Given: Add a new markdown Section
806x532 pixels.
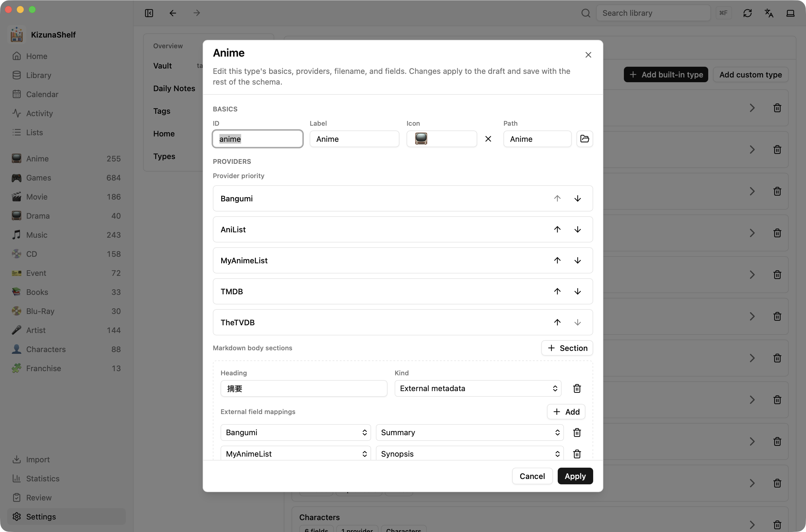Looking at the screenshot, I should [567, 348].
